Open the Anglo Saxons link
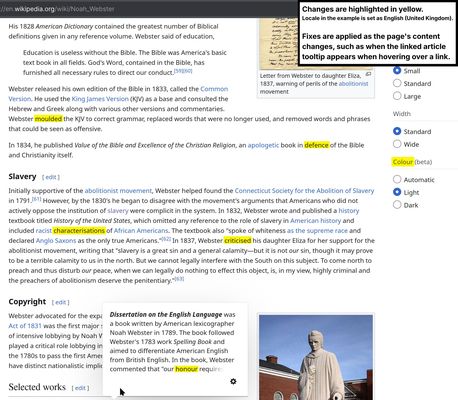This screenshot has height=400, width=458. 56,241
